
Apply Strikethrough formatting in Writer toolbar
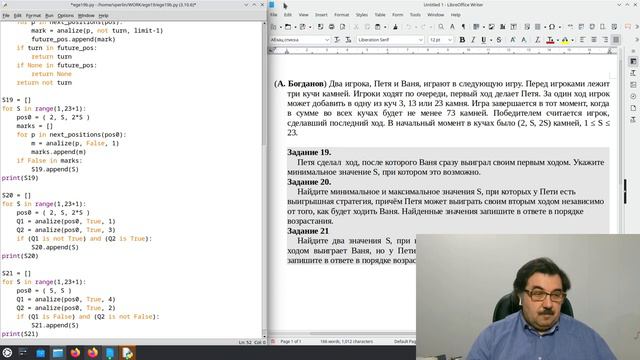[499, 40]
